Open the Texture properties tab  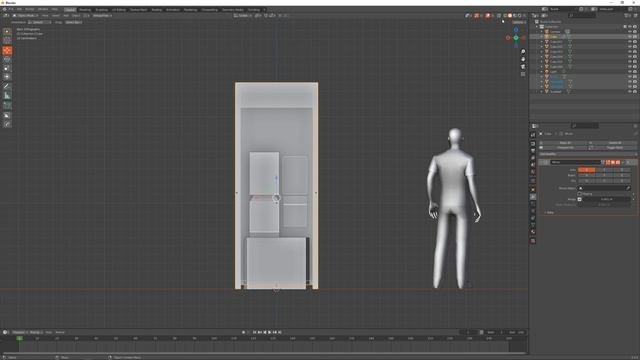coord(533,241)
